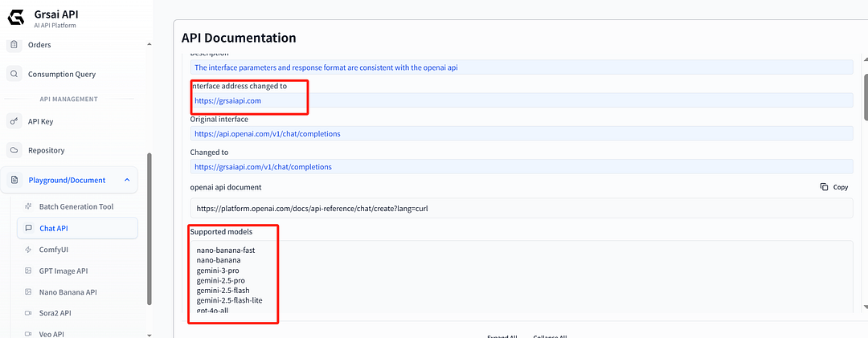Viewport: 868px width, 338px height.
Task: Click documentation panel scroll-down arrow
Action: [x=866, y=307]
